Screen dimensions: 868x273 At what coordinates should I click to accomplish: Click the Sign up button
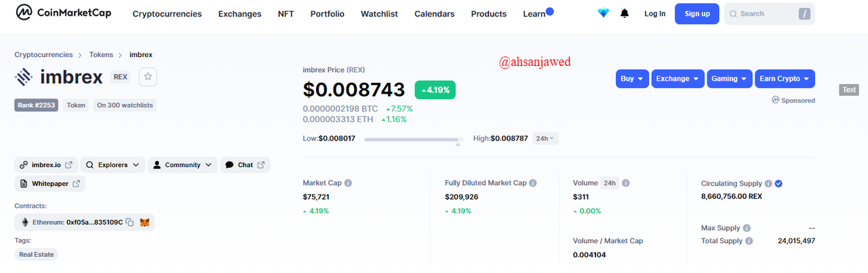(x=697, y=14)
